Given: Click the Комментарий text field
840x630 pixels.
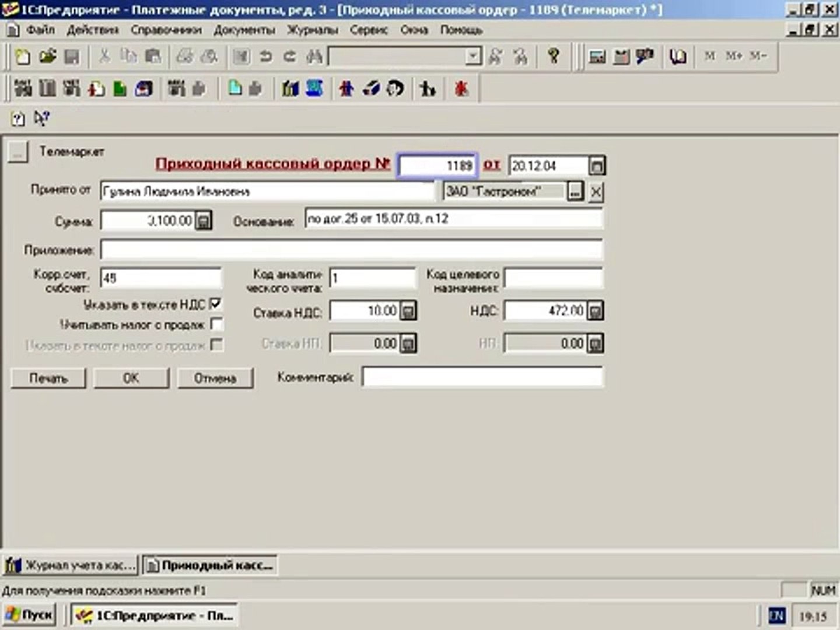Looking at the screenshot, I should coord(482,377).
